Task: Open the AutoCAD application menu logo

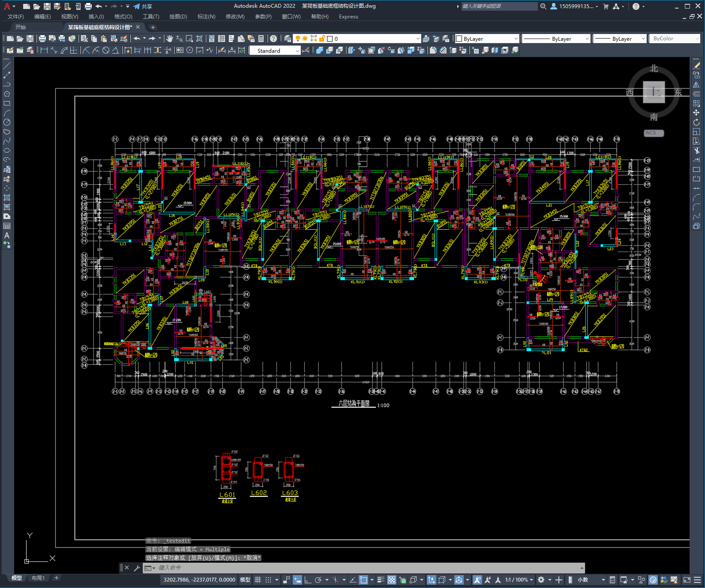Action: pos(7,6)
